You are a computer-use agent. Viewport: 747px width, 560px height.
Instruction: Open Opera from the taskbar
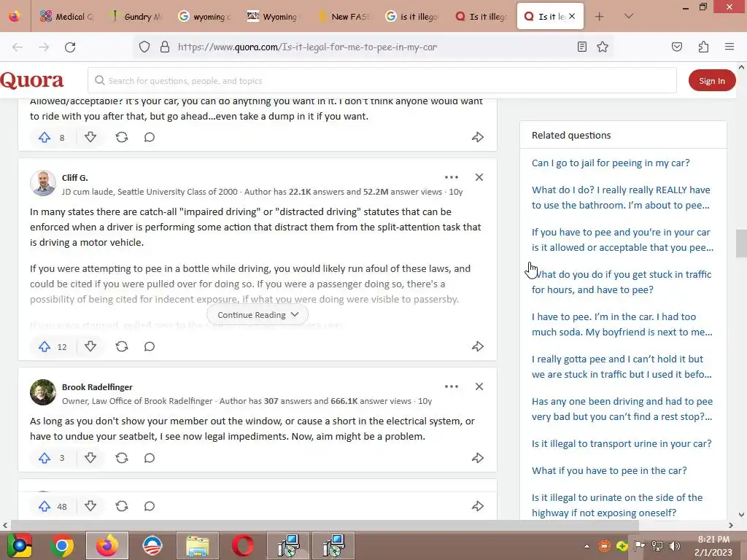pos(243,545)
